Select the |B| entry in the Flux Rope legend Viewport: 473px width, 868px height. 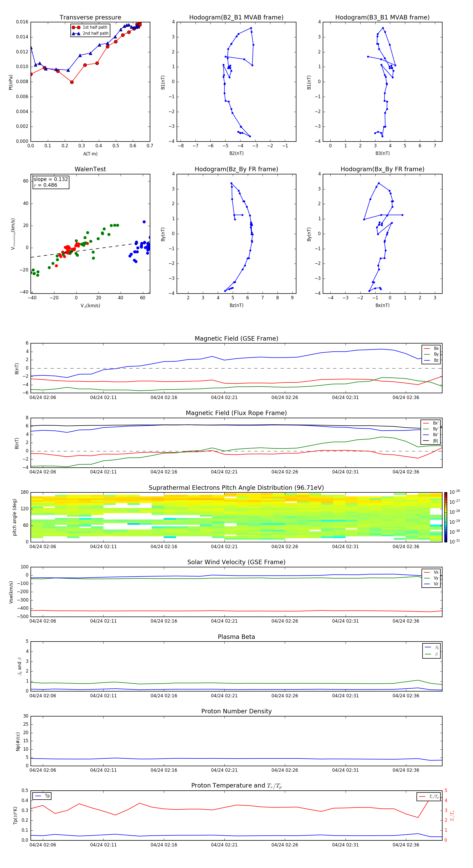431,441
